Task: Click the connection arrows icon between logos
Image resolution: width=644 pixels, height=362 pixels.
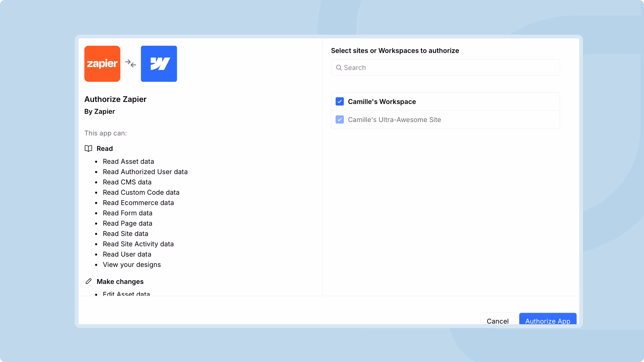Action: [130, 64]
